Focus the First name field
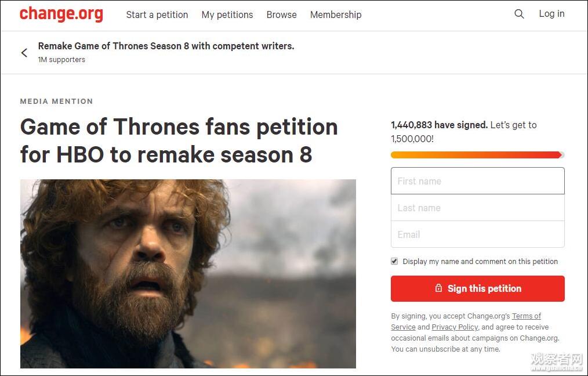The image size is (588, 376). 477,181
